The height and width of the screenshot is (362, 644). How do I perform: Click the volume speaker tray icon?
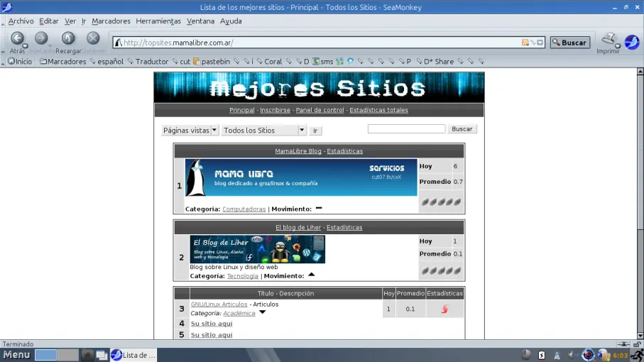[572, 355]
